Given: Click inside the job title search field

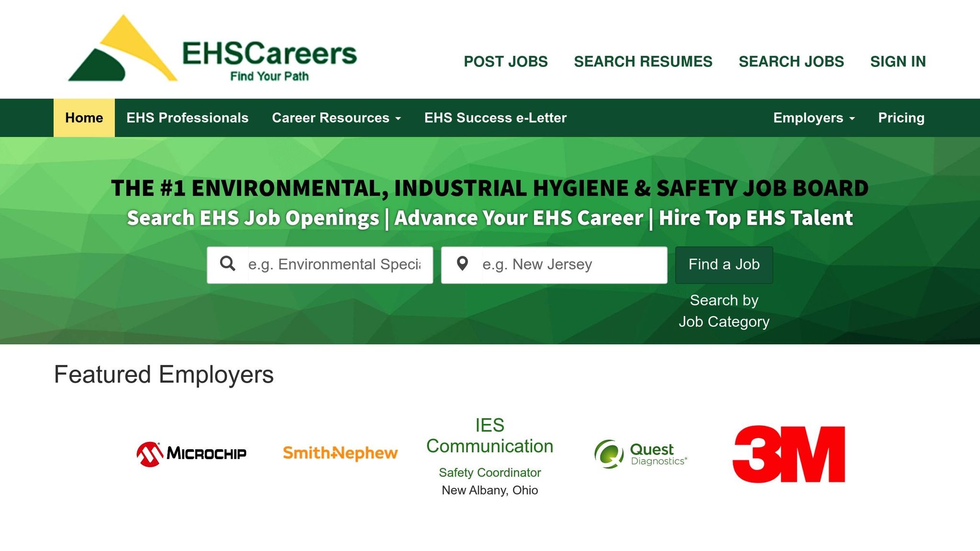Looking at the screenshot, I should [x=335, y=264].
